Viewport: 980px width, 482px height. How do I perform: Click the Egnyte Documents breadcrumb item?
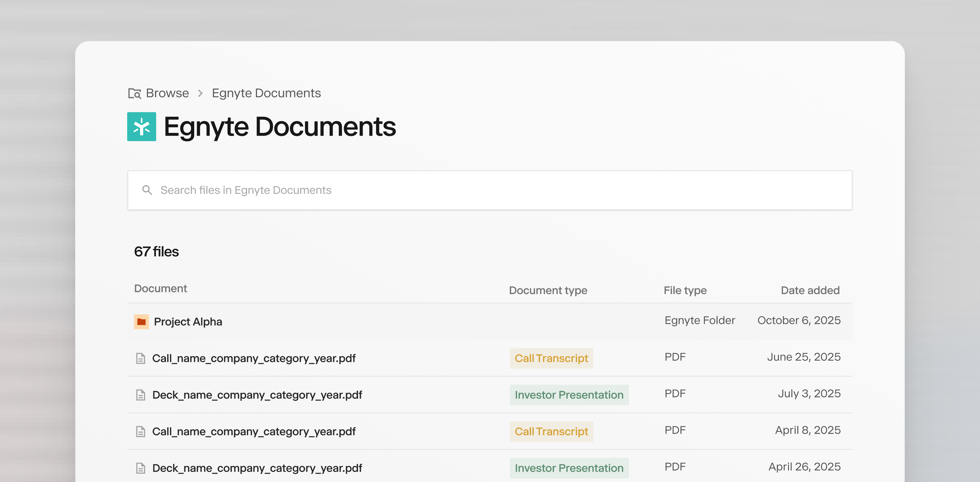click(266, 93)
